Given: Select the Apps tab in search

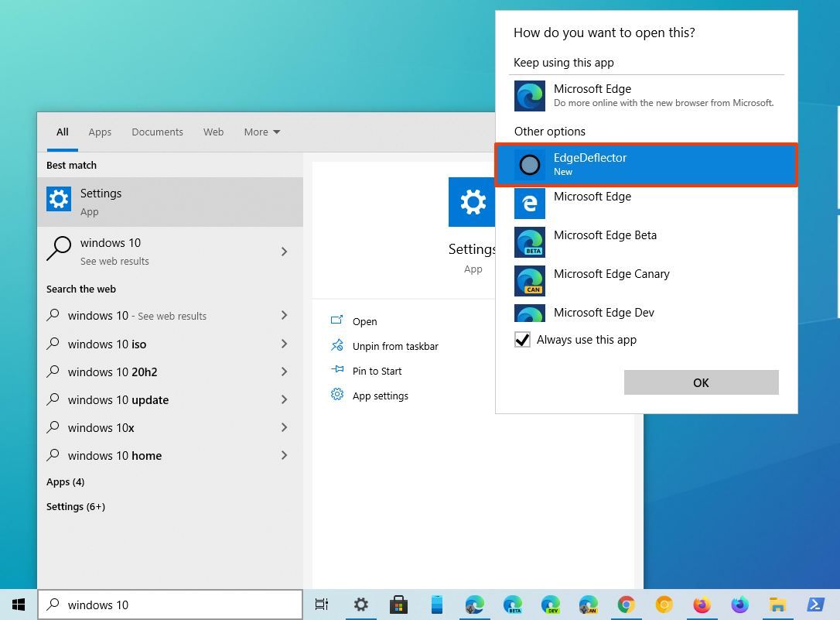Looking at the screenshot, I should [x=100, y=132].
